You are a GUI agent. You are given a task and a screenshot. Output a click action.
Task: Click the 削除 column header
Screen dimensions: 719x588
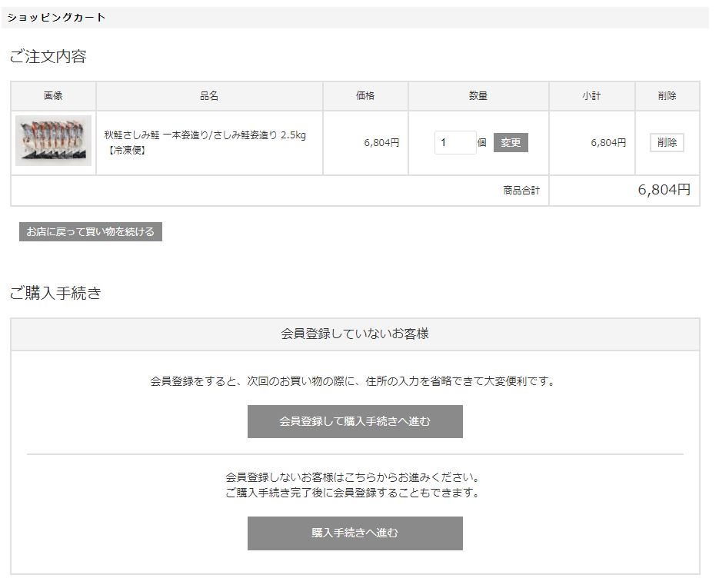click(667, 96)
